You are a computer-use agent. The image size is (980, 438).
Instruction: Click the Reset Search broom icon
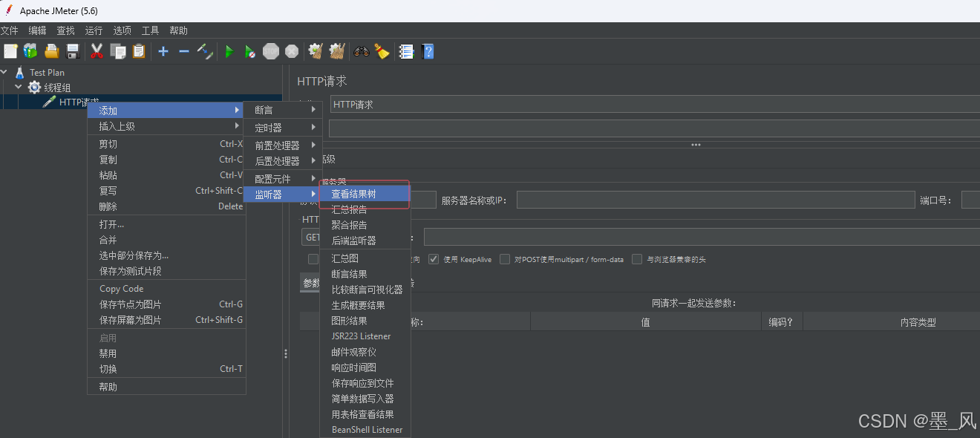(x=382, y=51)
